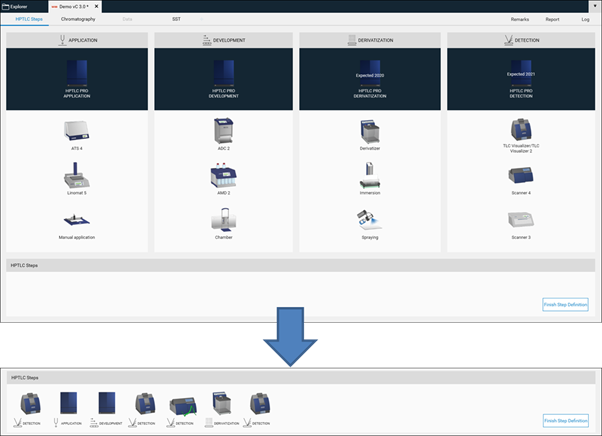Select the HPTLC PRO Detection module
Image resolution: width=602 pixels, height=436 pixels.
521,79
